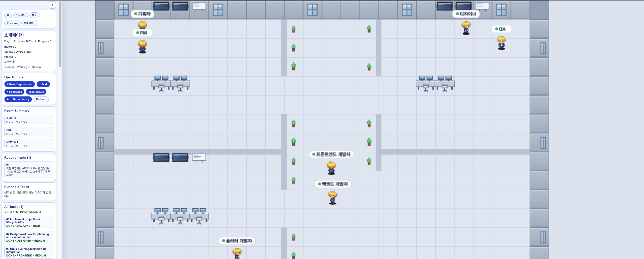Select the 개발 room summary card
The width and height of the screenshot is (644, 259).
tap(29, 132)
